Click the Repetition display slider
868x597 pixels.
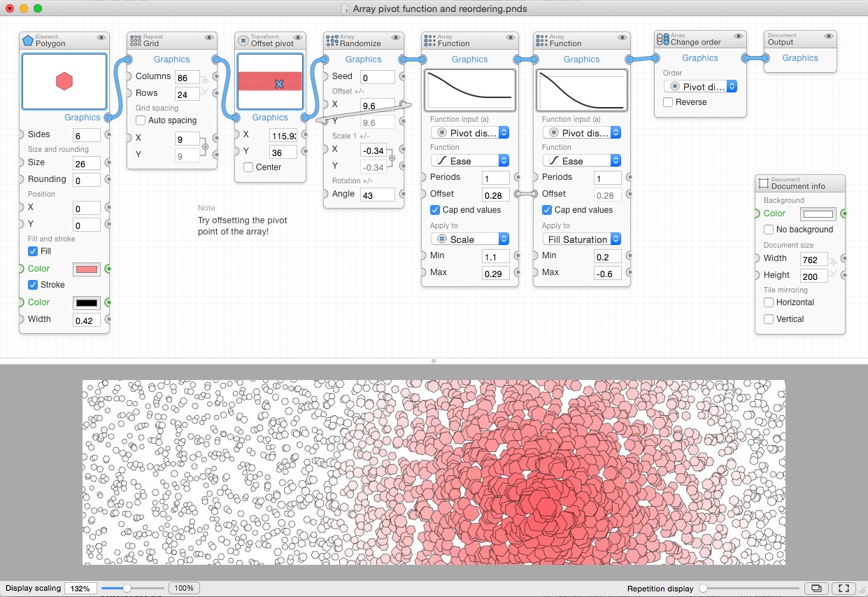point(750,589)
